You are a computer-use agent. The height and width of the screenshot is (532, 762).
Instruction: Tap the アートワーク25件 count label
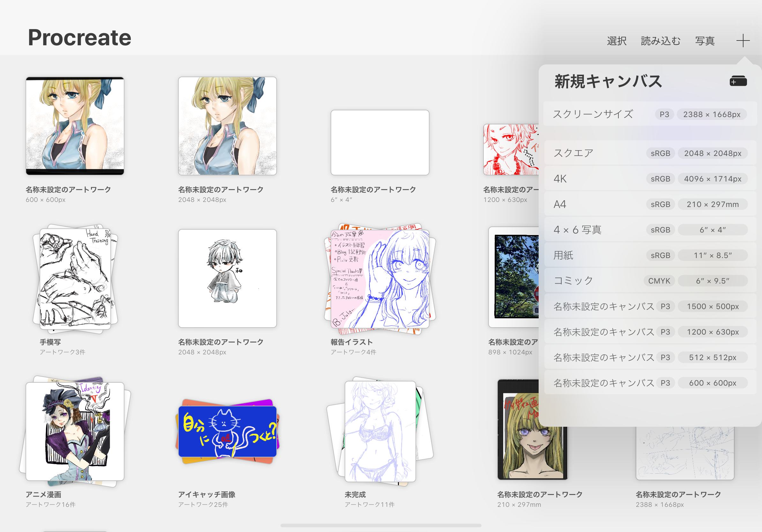(203, 505)
